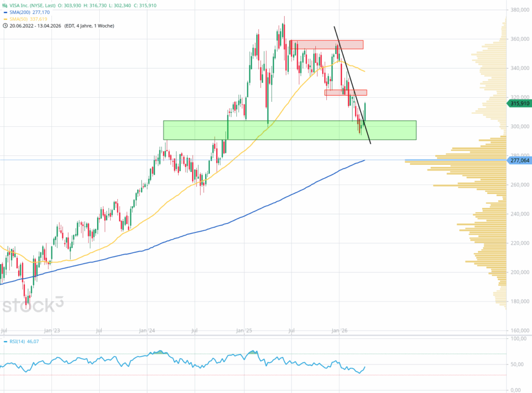Click the clock icon beside the date range
Viewport: 532px width, 393px height.
(5, 25)
